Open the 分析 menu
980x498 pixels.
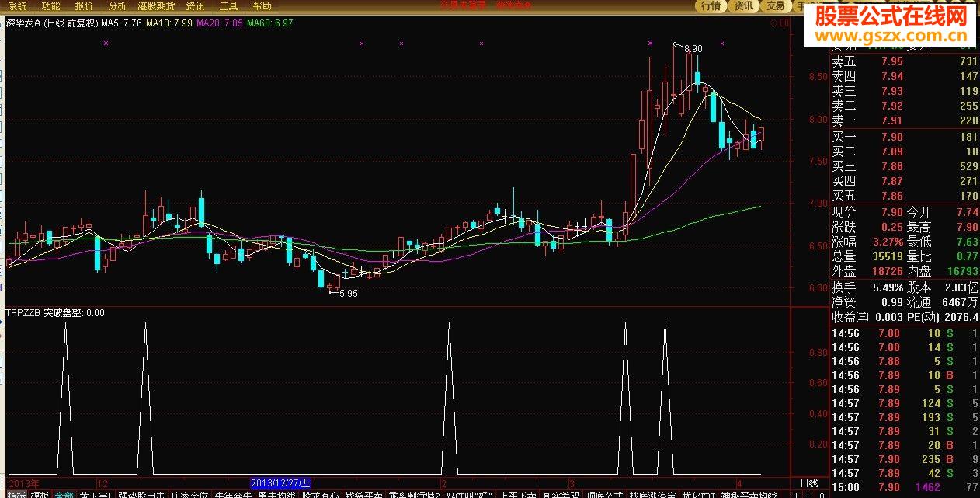point(117,5)
